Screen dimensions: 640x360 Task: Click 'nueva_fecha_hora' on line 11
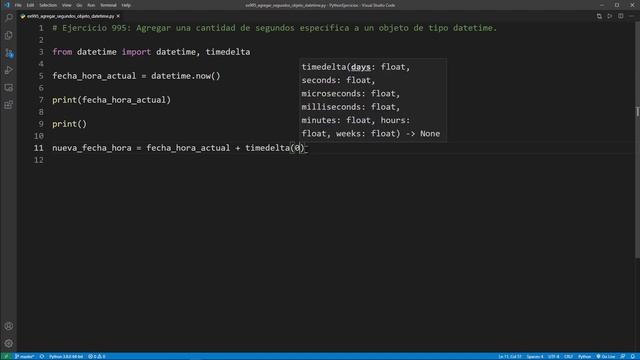[92, 148]
